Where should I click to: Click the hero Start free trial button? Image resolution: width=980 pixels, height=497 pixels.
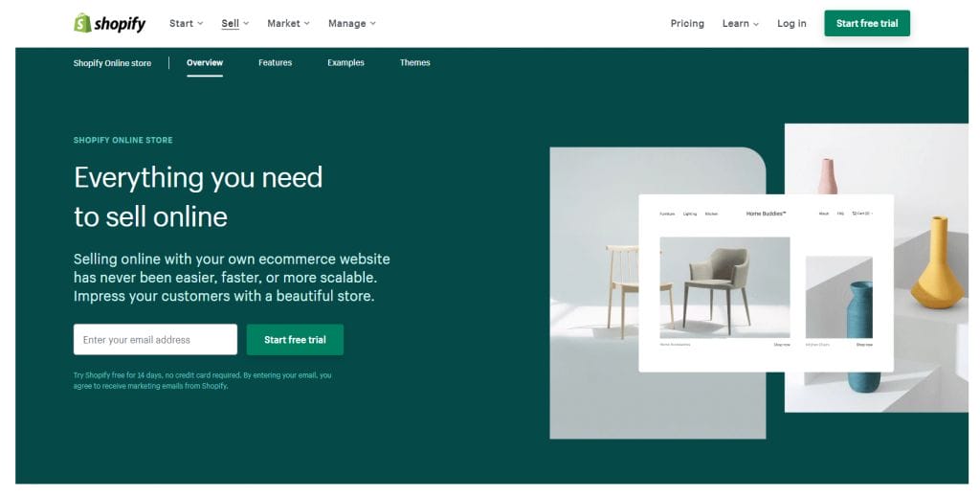click(295, 339)
